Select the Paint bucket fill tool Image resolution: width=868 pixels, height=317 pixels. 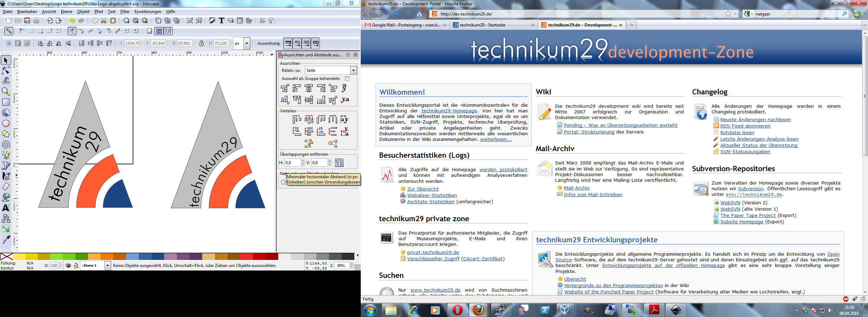click(x=6, y=197)
